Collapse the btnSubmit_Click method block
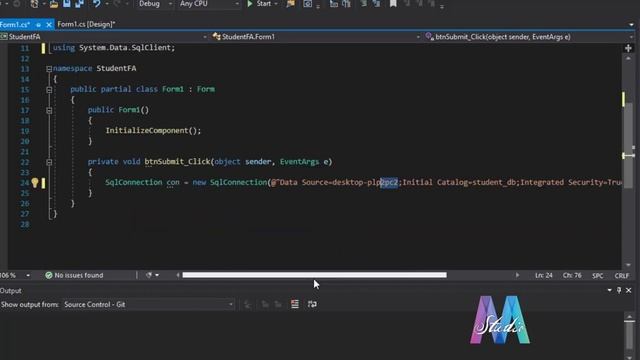The height and width of the screenshot is (360, 640). (49, 162)
